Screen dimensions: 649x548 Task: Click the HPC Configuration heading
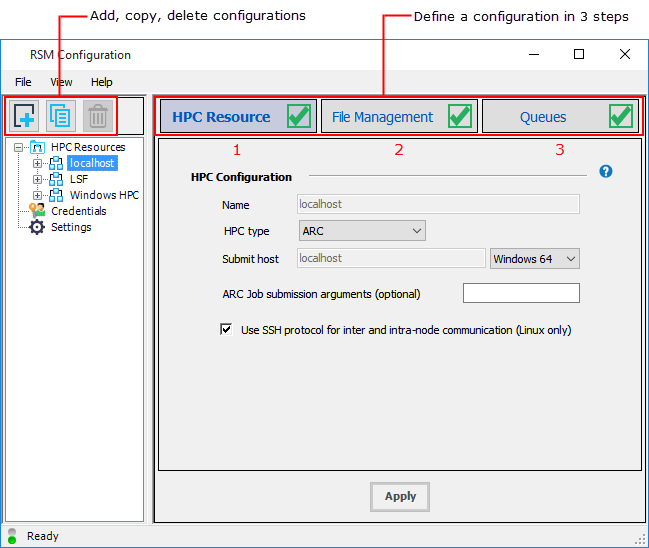click(241, 177)
